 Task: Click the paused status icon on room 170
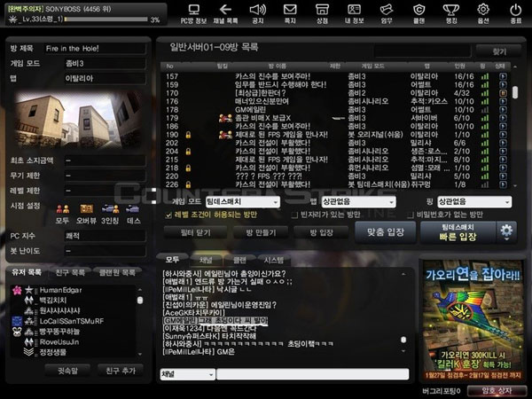503,92
